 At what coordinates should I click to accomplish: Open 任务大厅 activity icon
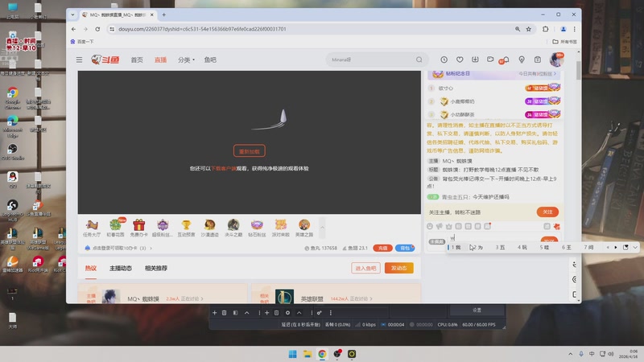tap(92, 228)
